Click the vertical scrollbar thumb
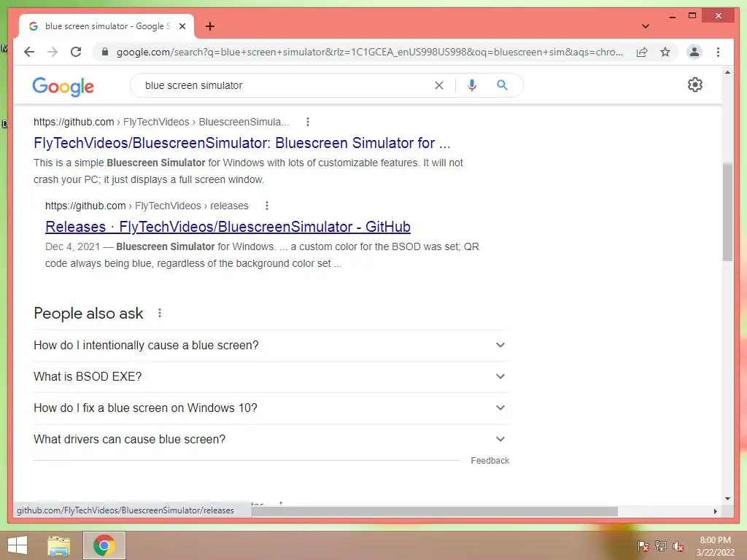 pos(727,211)
